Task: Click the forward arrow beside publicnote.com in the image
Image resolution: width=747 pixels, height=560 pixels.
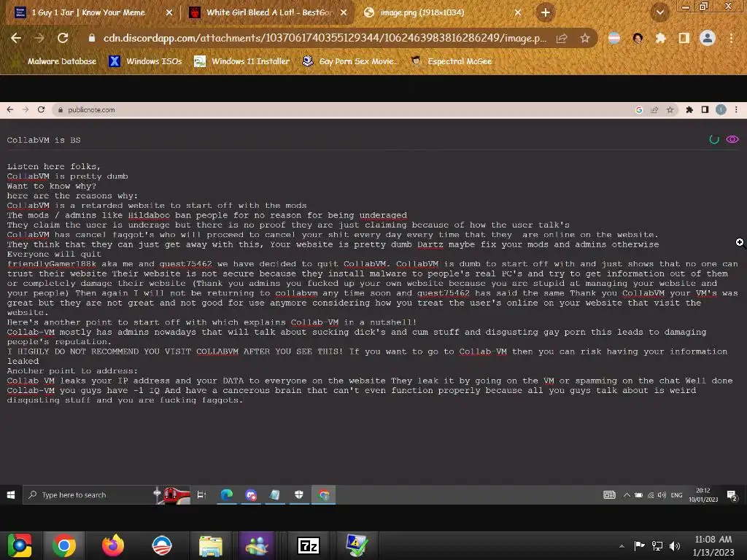Action: click(26, 109)
